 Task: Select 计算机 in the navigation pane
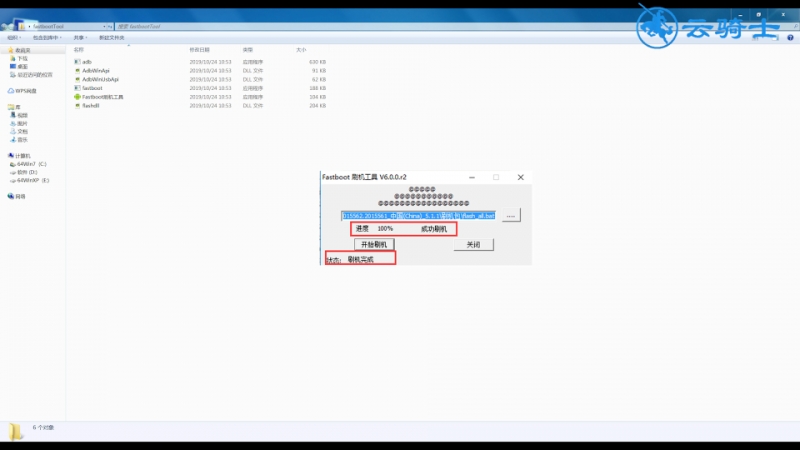pos(19,156)
